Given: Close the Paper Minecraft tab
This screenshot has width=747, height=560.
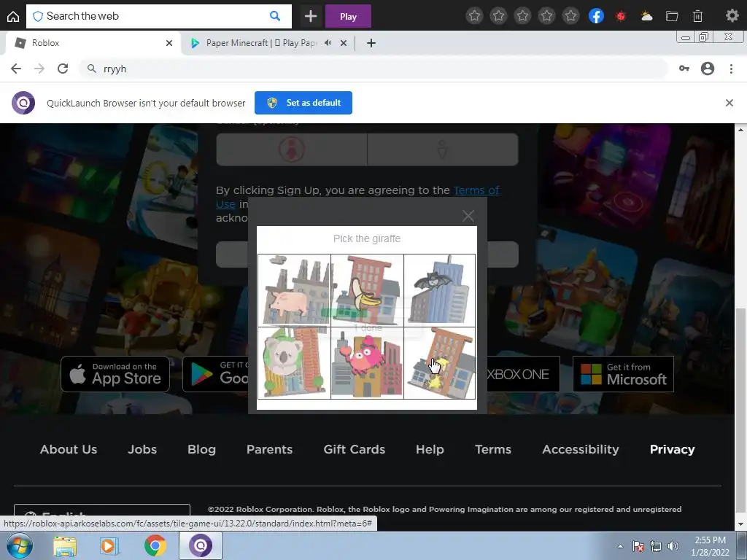Looking at the screenshot, I should pos(344,43).
